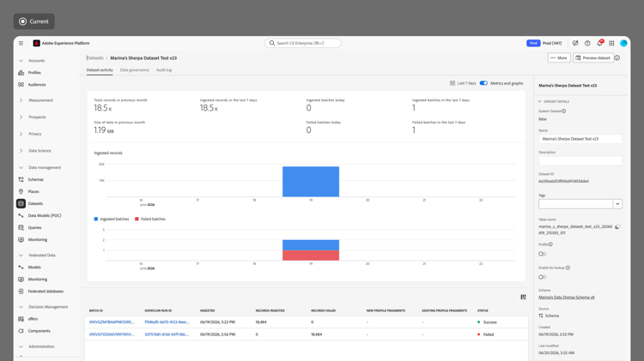
Task: Click the blue Ingested records bar
Action: click(x=311, y=181)
